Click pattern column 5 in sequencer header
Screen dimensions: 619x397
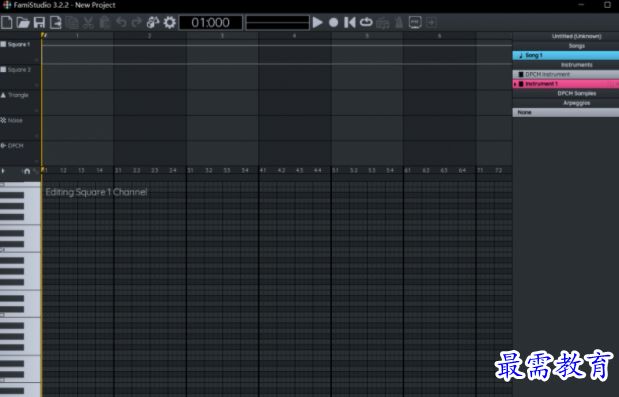[x=367, y=36]
